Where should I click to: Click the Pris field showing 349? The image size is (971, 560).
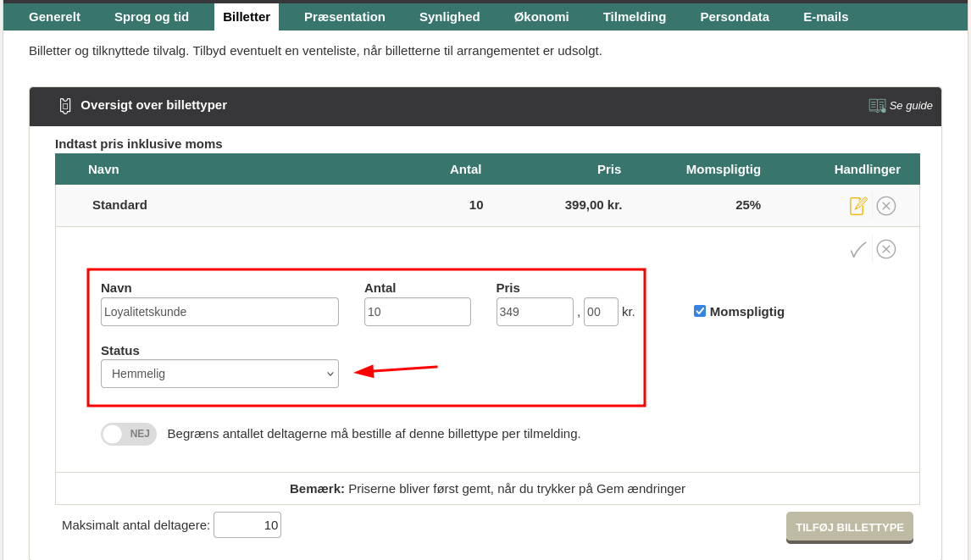pos(535,312)
